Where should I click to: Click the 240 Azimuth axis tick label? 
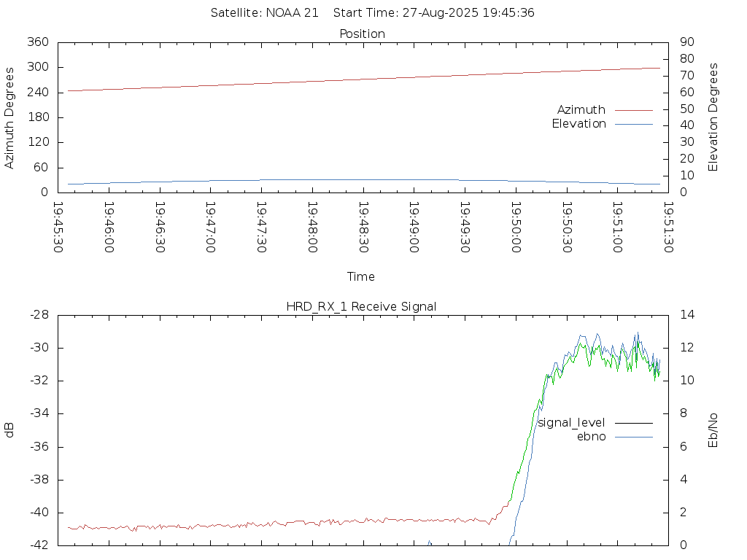[38, 92]
